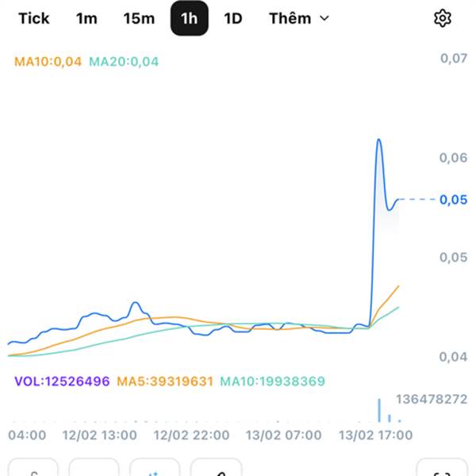
Task: Click the highlighted current price 0,05 tag
Action: coord(453,200)
